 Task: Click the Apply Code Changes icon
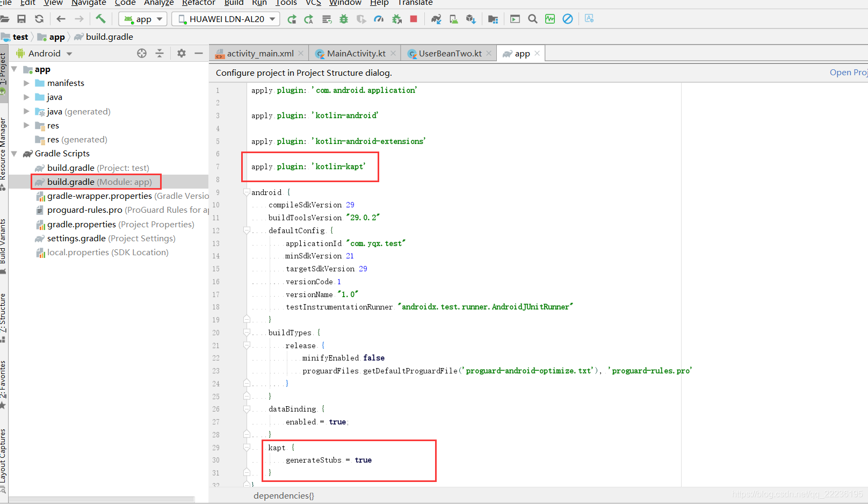327,19
